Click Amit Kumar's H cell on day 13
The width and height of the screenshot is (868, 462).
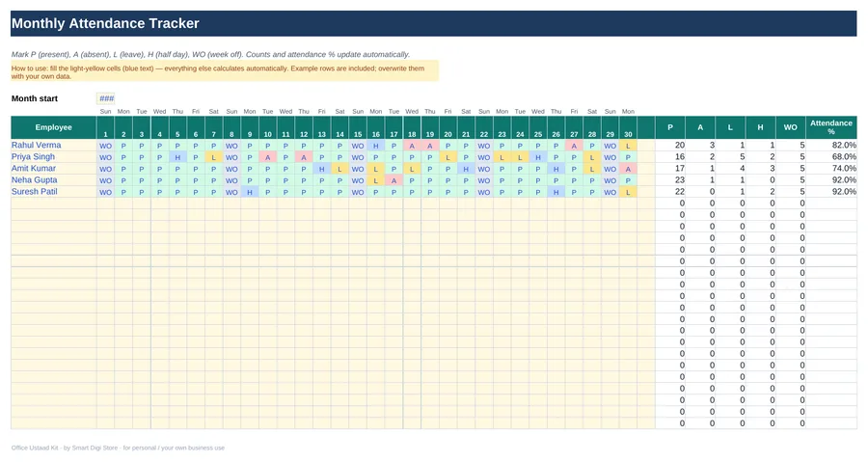pos(321,169)
